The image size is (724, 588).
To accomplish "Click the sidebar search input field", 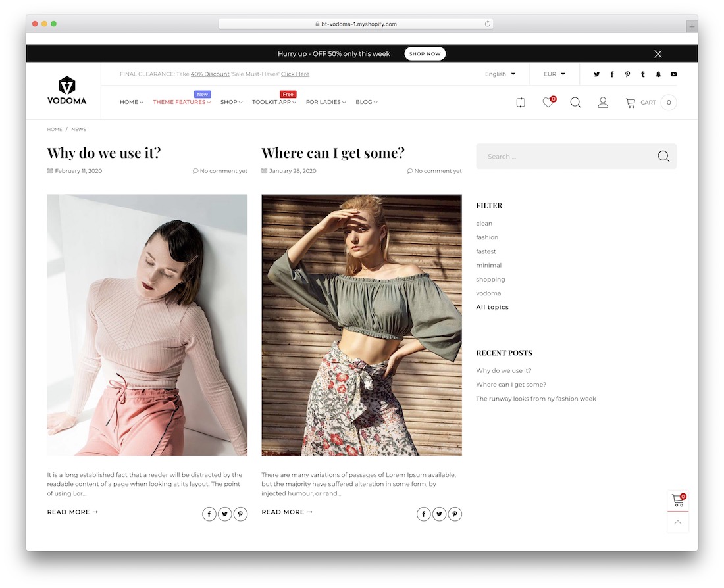I will pos(566,157).
